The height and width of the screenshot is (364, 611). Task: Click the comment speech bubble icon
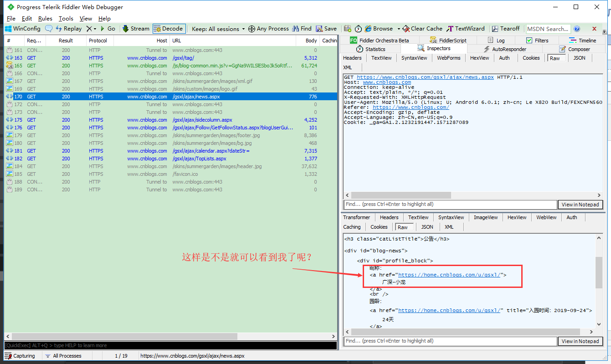(49, 29)
